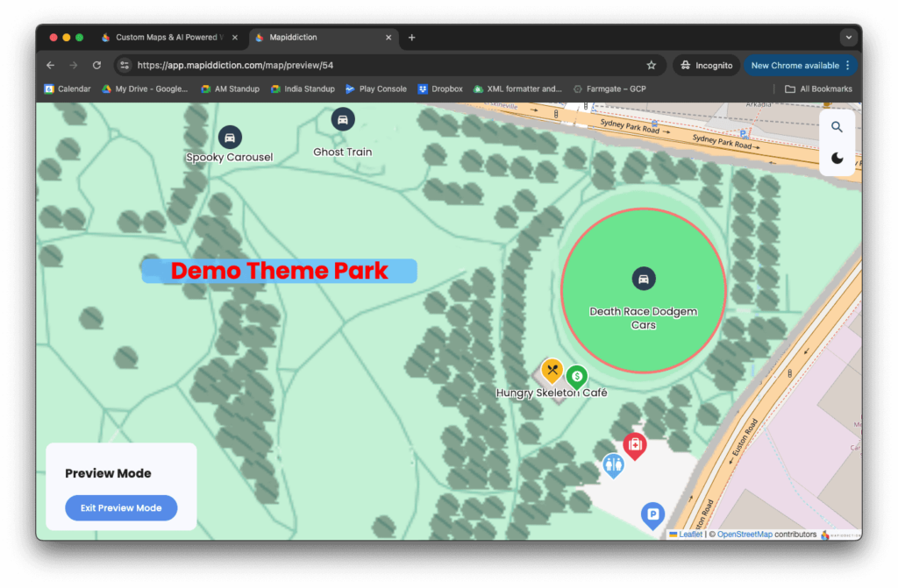
Task: Open the map search magnifier
Action: 837,127
